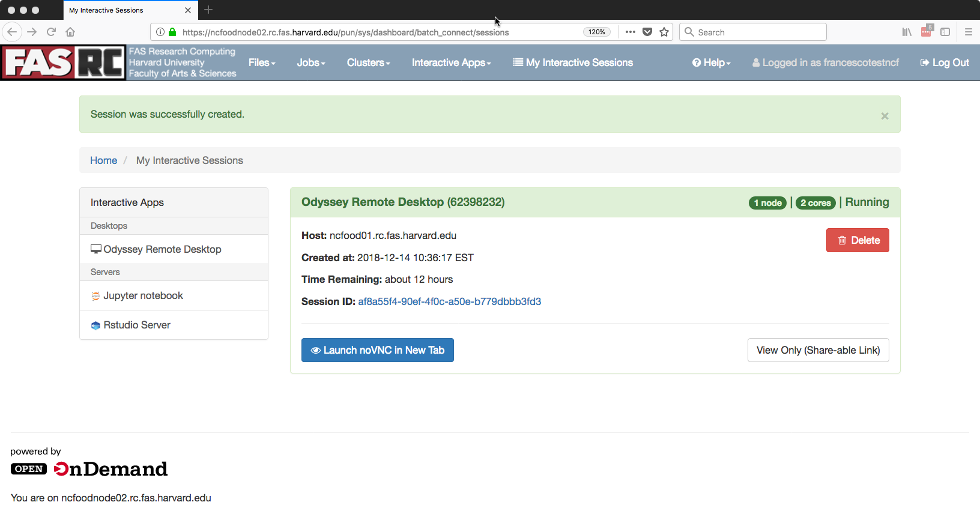
Task: Click the Running status label
Action: tap(867, 202)
